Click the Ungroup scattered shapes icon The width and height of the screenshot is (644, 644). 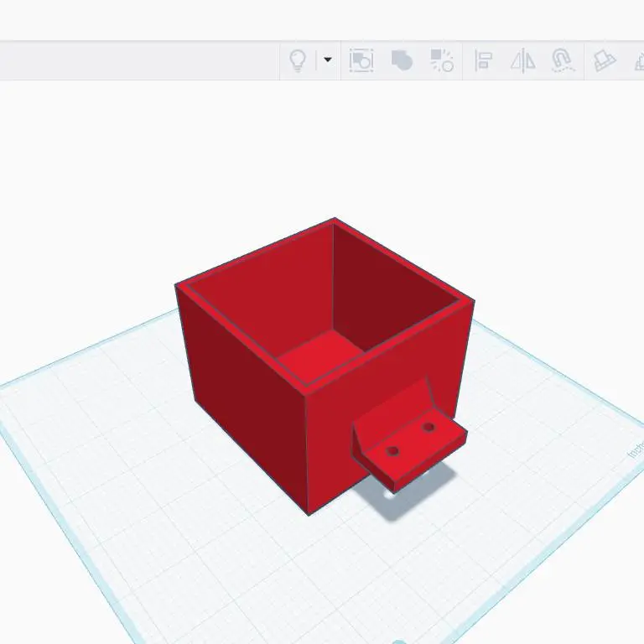point(442,60)
